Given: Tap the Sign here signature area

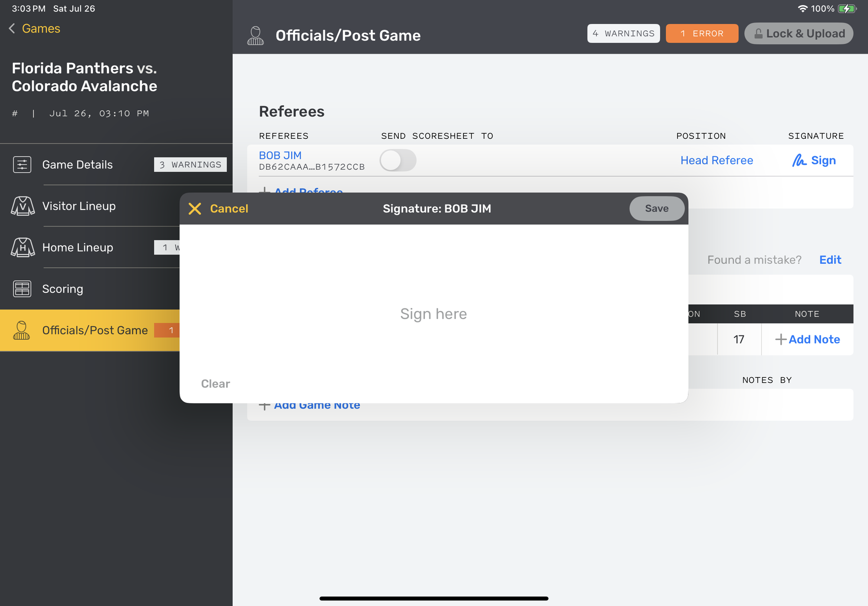Looking at the screenshot, I should pyautogui.click(x=433, y=314).
